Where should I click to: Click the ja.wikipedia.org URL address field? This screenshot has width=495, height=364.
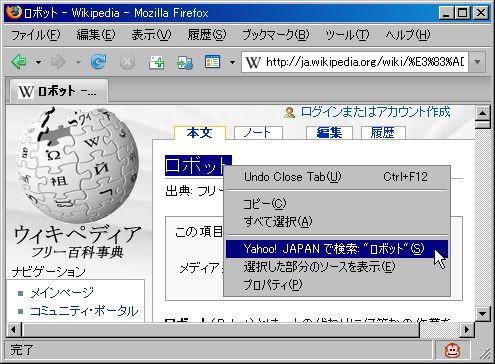(365, 62)
